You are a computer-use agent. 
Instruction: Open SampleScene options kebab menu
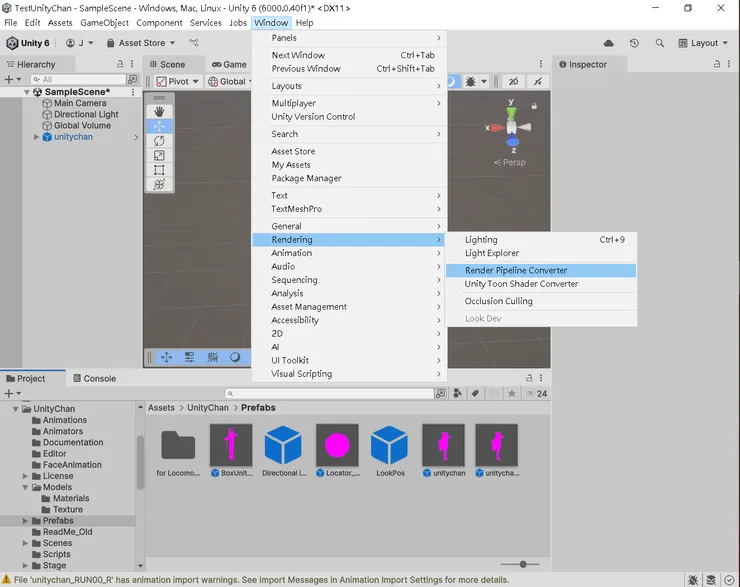[133, 92]
